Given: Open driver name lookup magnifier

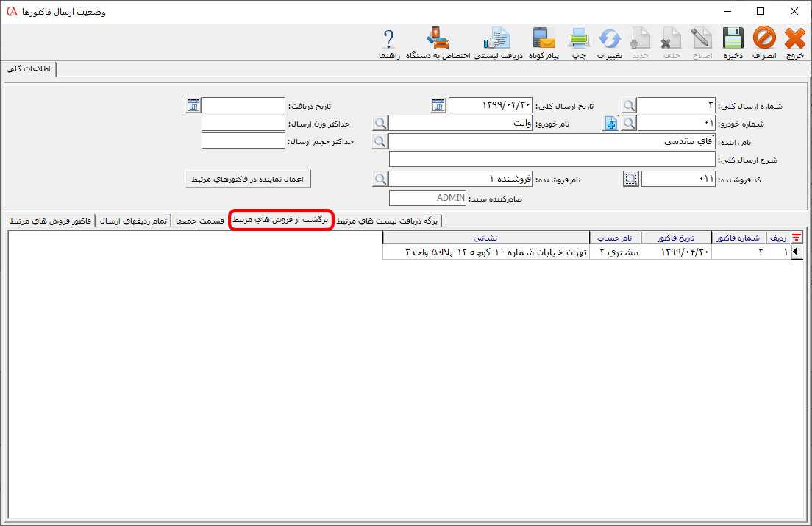Looking at the screenshot, I should [x=380, y=141].
